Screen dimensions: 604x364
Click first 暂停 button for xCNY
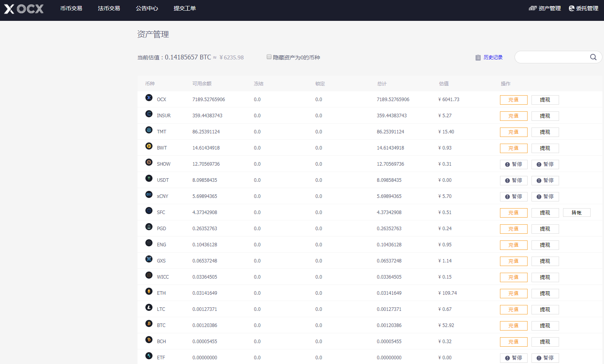click(x=514, y=197)
